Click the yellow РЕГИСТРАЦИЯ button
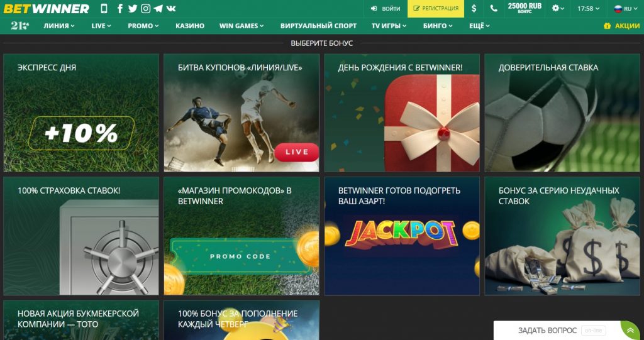 436,9
